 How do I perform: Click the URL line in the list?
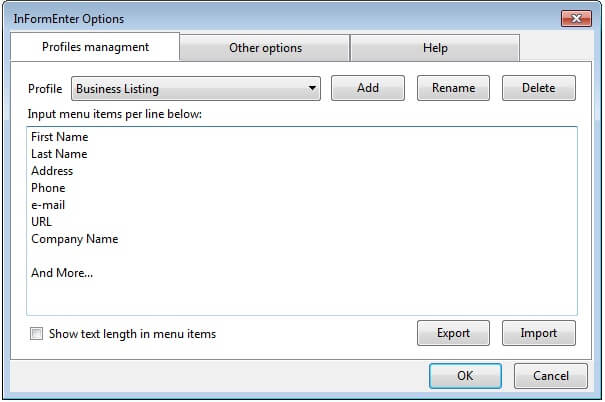pyautogui.click(x=42, y=222)
